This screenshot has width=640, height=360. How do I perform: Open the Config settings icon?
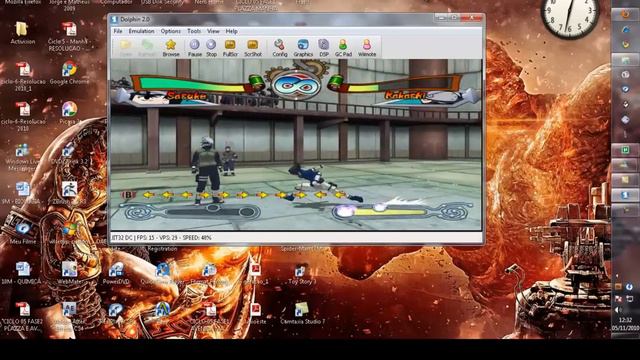[x=280, y=48]
